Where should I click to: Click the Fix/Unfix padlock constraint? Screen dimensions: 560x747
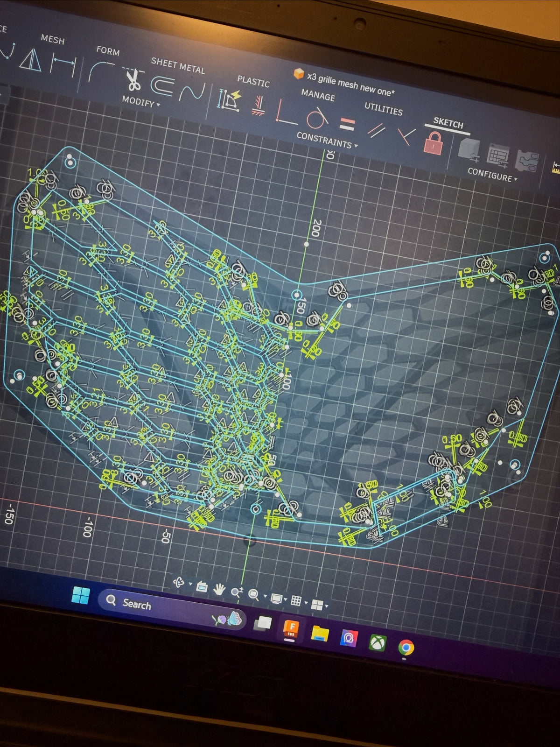[x=434, y=143]
